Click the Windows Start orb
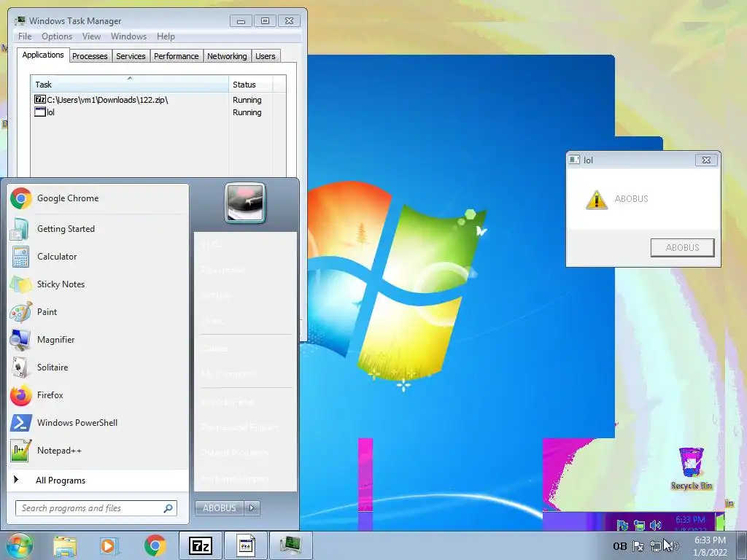The image size is (747, 560). [x=18, y=545]
